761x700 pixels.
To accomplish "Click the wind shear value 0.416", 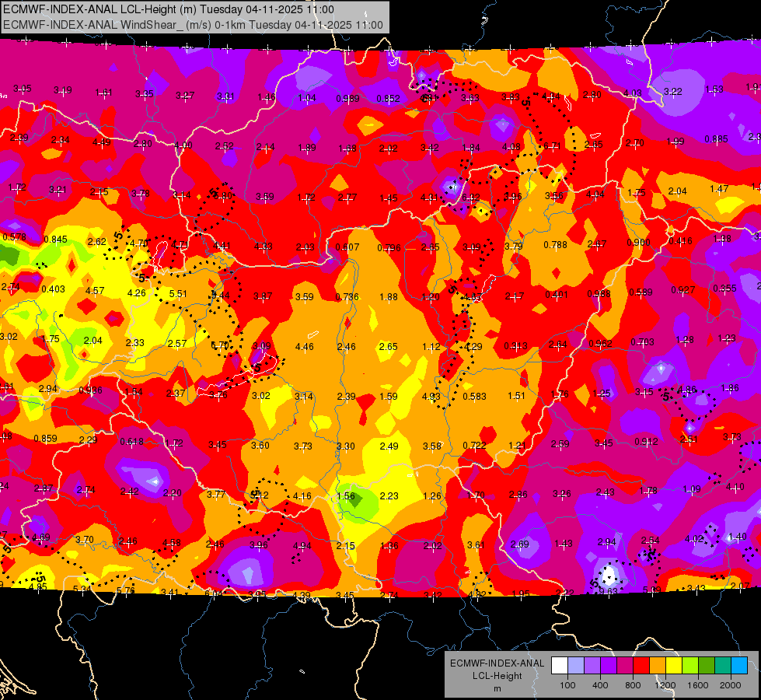I will pos(680,241).
